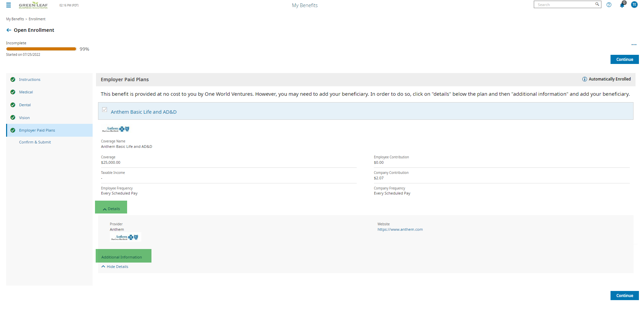Open the three-dot more options menu
This screenshot has width=644, height=315.
click(634, 45)
